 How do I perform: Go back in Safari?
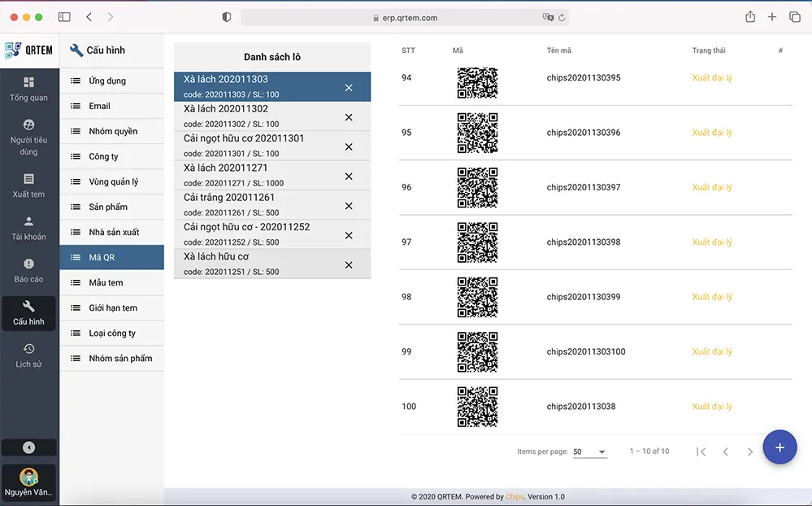(89, 17)
